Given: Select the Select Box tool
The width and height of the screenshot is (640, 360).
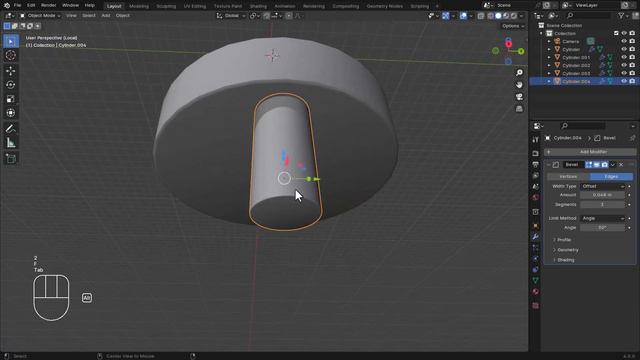Looking at the screenshot, I should (x=11, y=41).
